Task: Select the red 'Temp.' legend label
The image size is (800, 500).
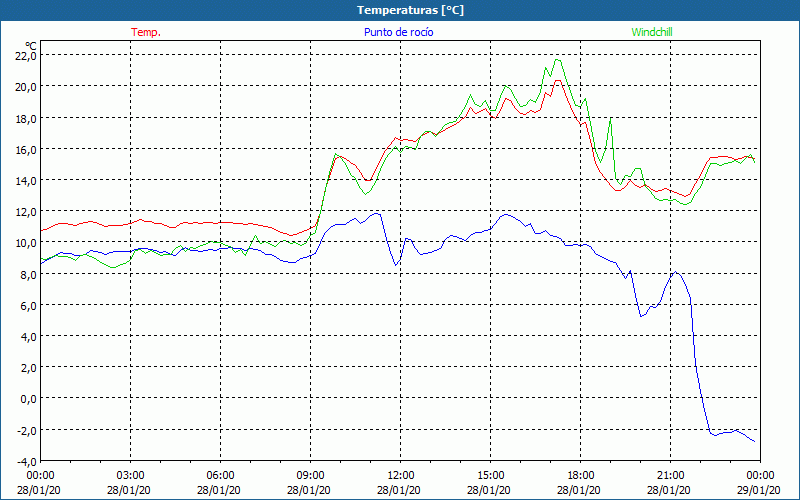Action: [146, 32]
